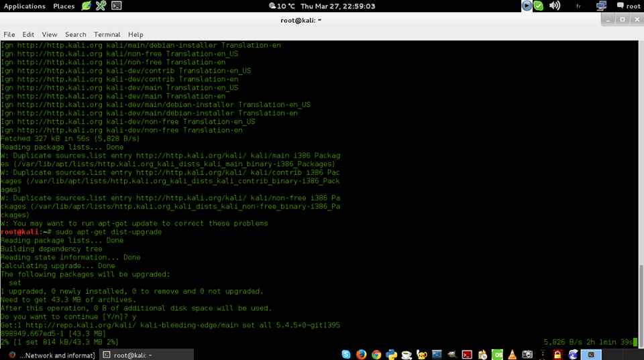
Task: Click the red root@kali prompt text
Action: coord(19,232)
